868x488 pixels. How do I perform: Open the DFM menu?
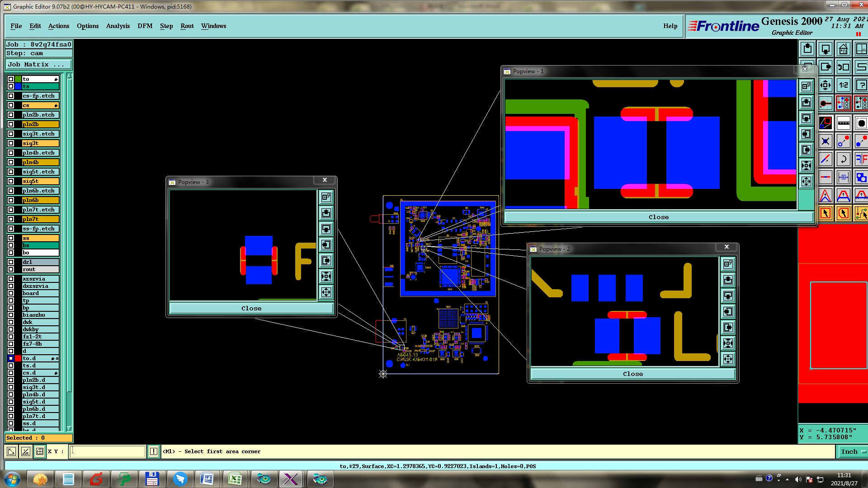[x=145, y=26]
